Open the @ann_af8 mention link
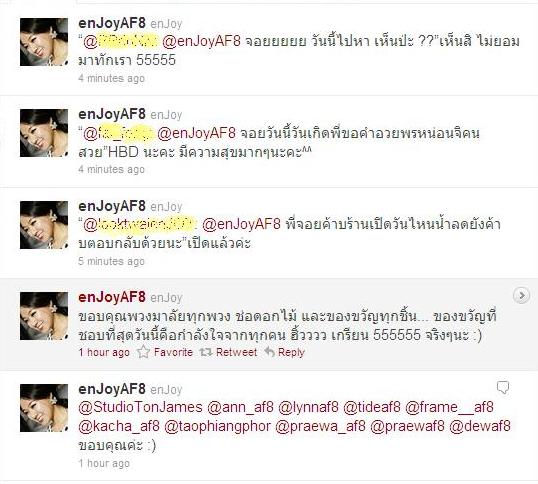The image size is (538, 484). [241, 407]
